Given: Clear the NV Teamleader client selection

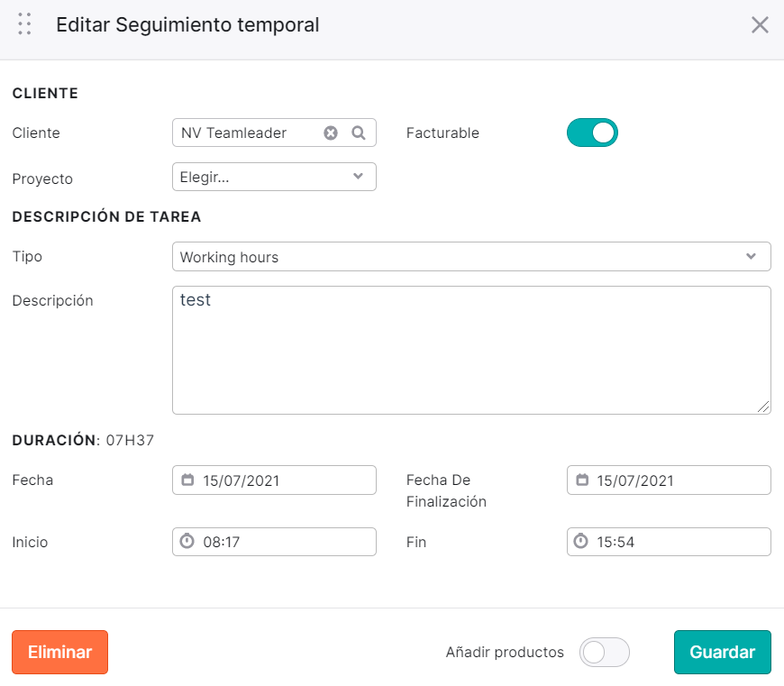Looking at the screenshot, I should 331,133.
